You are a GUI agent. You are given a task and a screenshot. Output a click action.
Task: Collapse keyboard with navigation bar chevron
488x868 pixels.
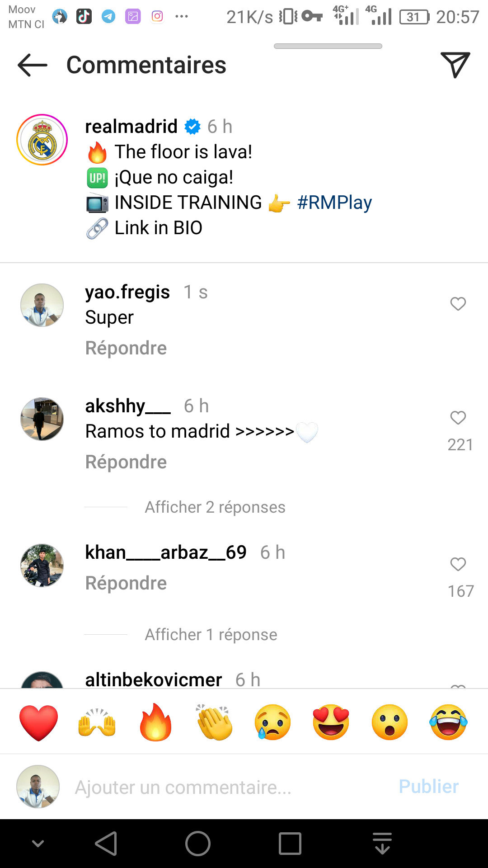[x=38, y=844]
